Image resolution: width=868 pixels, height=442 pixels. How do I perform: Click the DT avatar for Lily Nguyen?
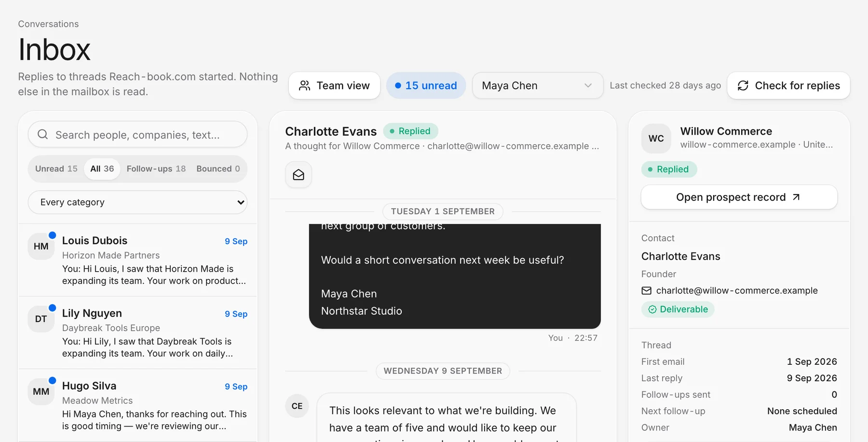tap(41, 319)
